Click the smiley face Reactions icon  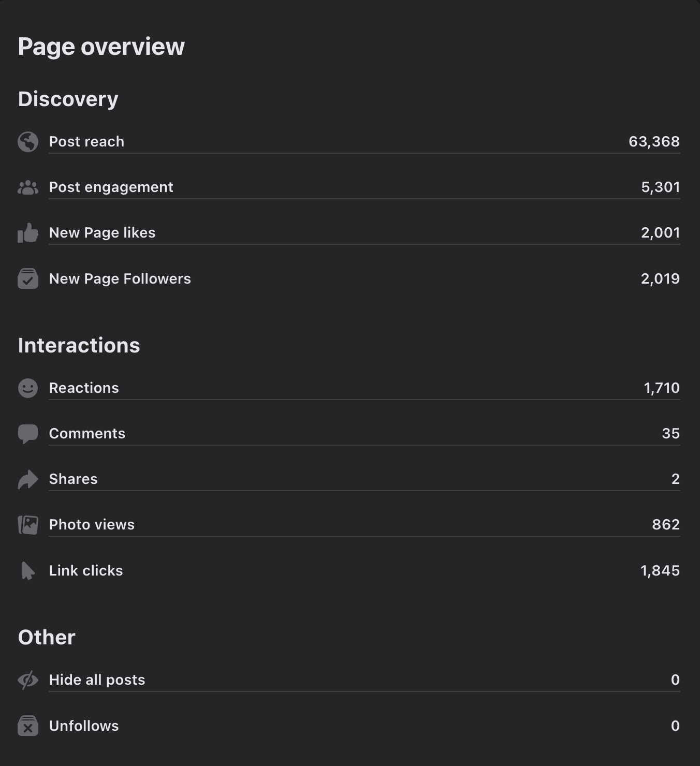28,388
